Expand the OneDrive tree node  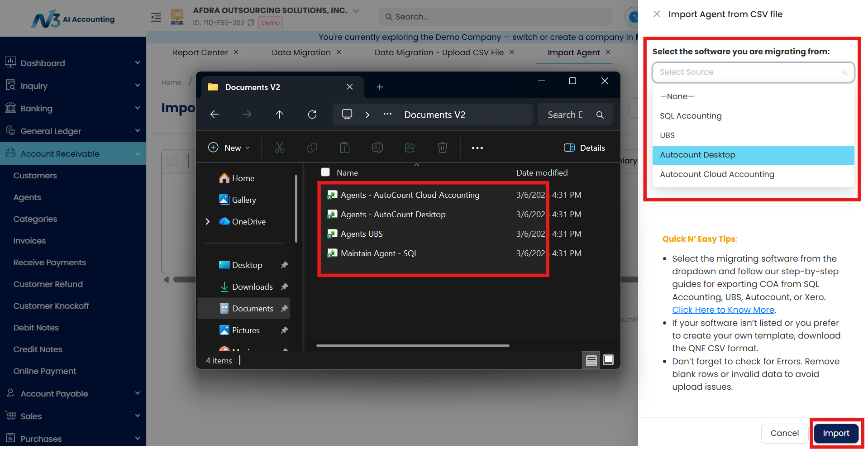tap(208, 221)
